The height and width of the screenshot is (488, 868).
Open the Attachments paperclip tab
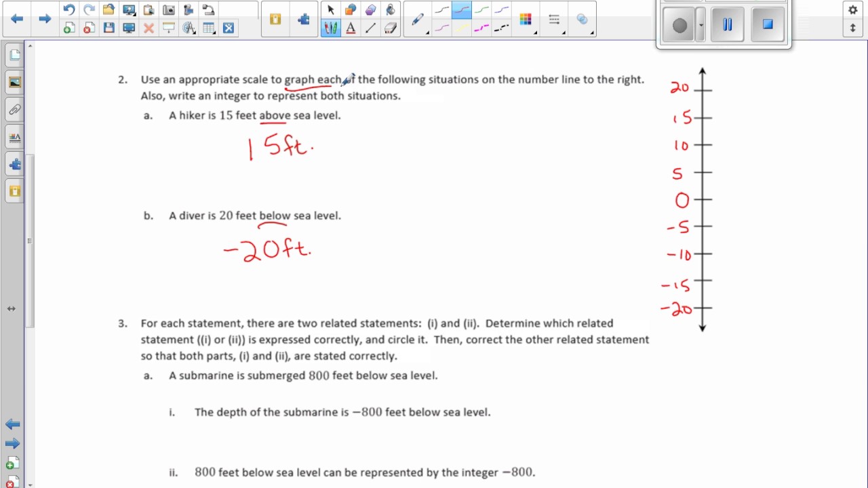(14, 110)
